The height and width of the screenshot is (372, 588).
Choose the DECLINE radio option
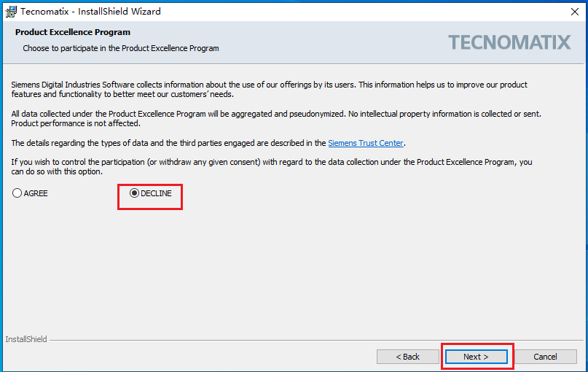[x=134, y=193]
